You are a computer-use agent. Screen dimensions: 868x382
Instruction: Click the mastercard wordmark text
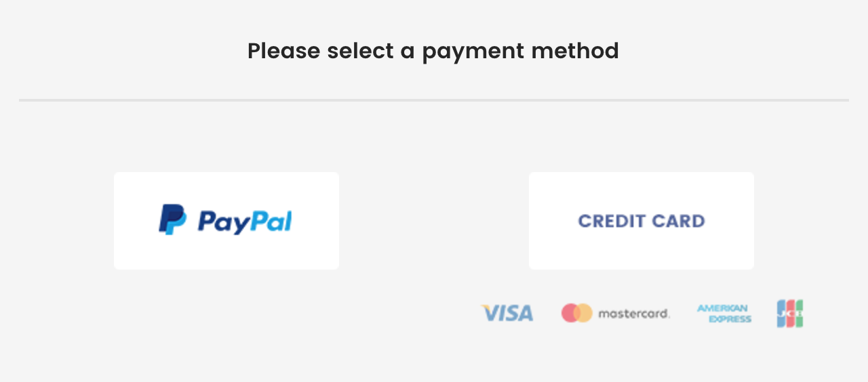click(x=633, y=314)
